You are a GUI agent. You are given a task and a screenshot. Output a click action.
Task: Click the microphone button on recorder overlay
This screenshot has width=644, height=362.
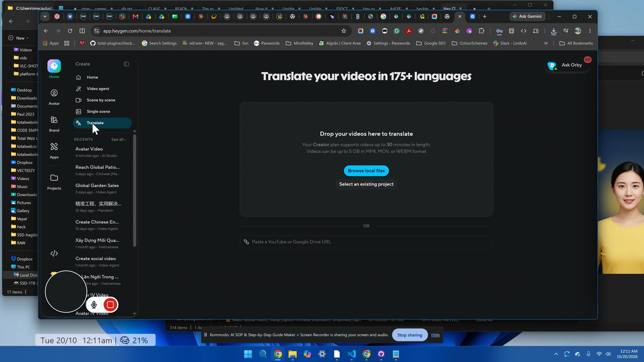(x=94, y=305)
